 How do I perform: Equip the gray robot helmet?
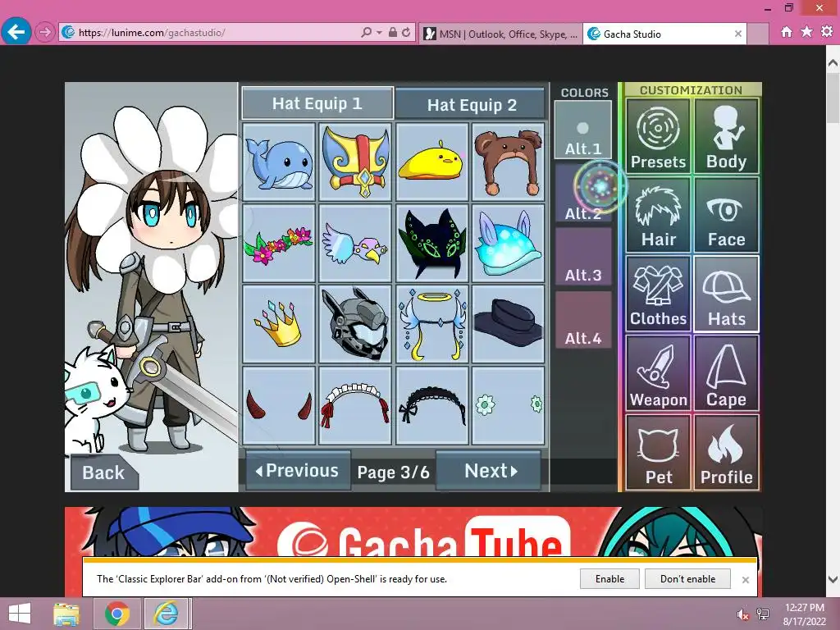[355, 324]
